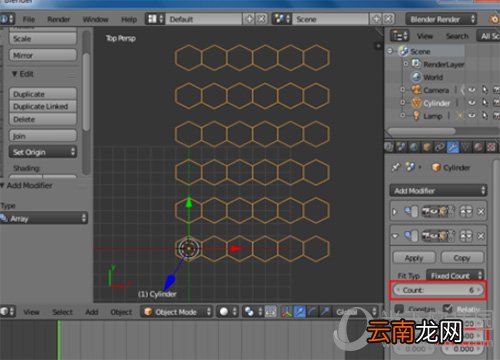Open the Help menu
Screen dimensions: 500x360
[x=129, y=19]
